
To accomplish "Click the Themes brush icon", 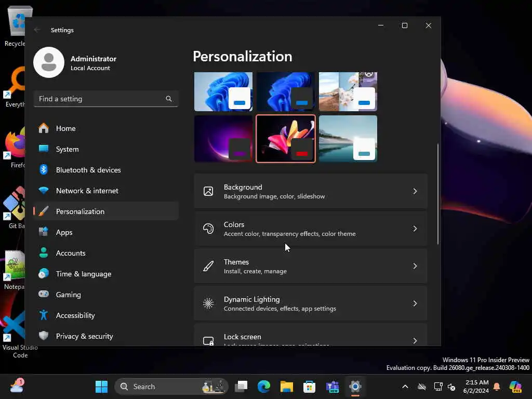I will point(208,266).
